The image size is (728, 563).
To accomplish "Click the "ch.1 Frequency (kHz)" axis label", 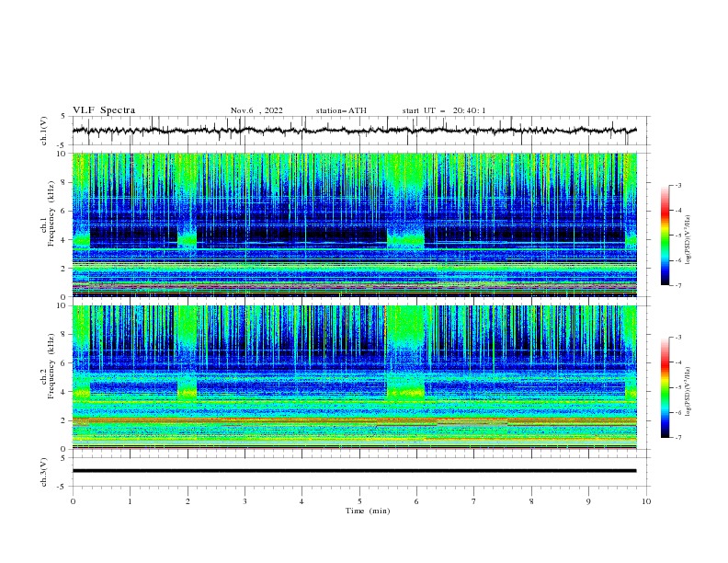I will point(47,212).
